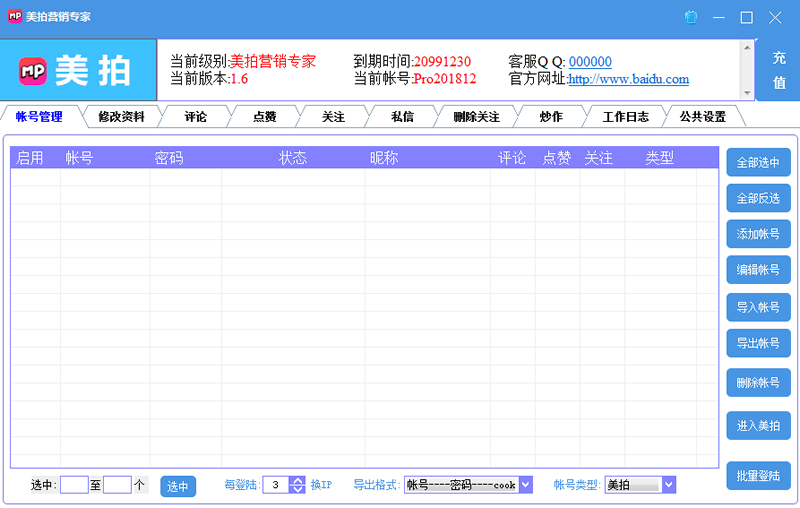Open the official website link www.baidu.com
This screenshot has width=800, height=508.
pyautogui.click(x=629, y=79)
